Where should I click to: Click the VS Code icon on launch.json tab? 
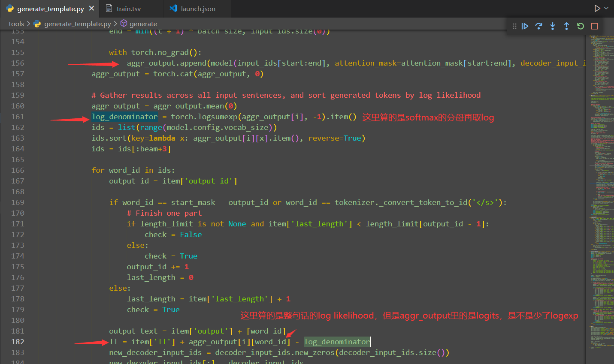pyautogui.click(x=173, y=9)
